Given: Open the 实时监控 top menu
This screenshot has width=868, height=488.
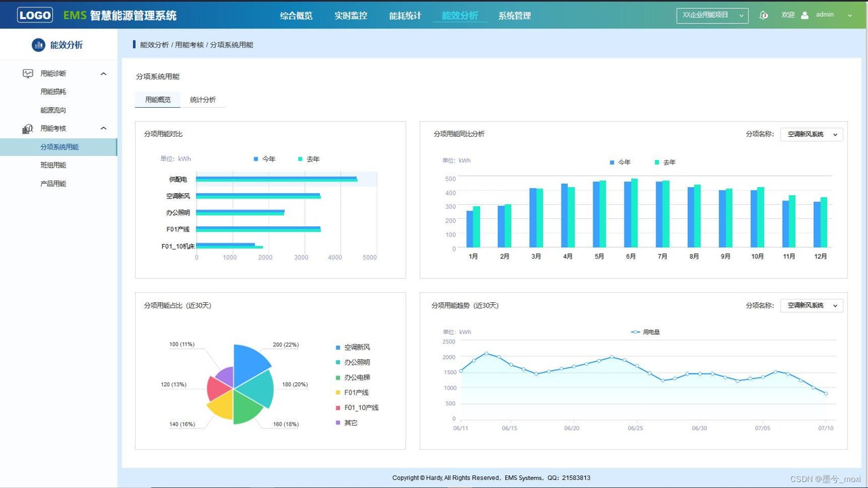Looking at the screenshot, I should [x=351, y=15].
